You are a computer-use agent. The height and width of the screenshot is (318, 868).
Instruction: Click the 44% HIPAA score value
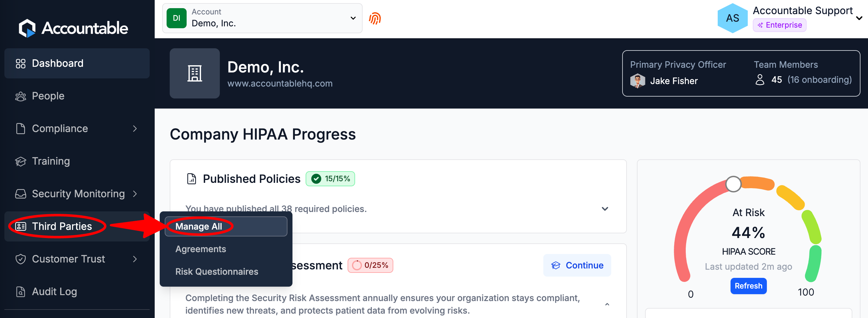click(748, 233)
